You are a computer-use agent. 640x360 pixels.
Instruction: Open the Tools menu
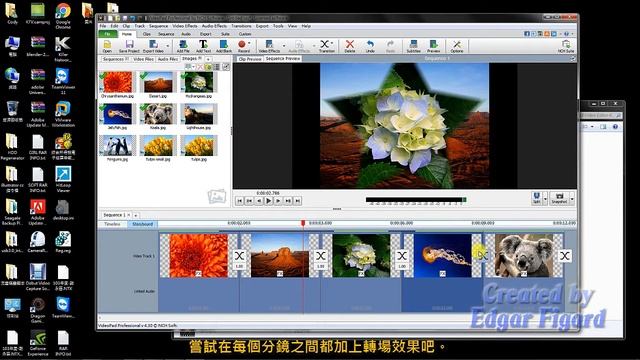pos(278,26)
